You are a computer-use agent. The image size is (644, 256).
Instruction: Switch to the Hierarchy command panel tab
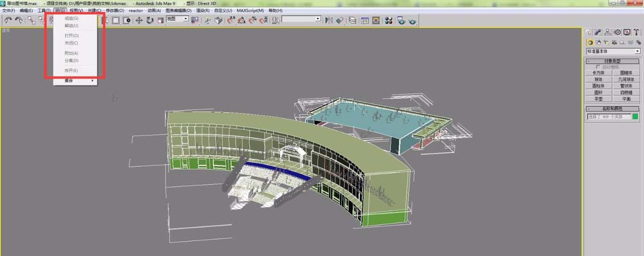coord(608,32)
